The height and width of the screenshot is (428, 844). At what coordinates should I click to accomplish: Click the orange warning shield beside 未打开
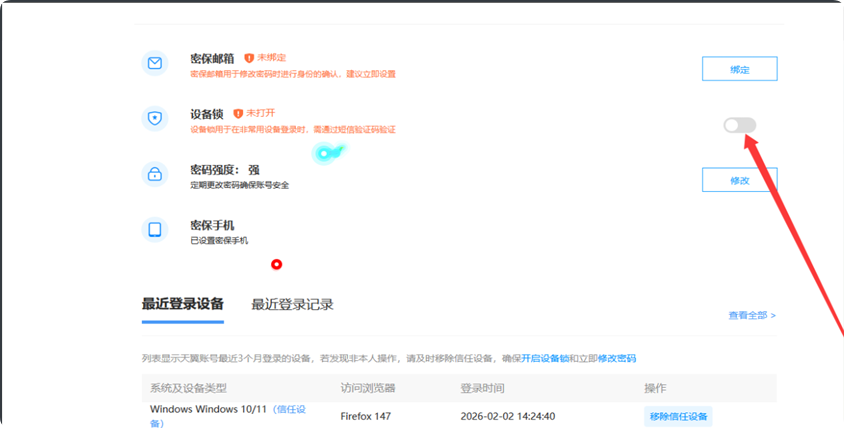click(238, 114)
